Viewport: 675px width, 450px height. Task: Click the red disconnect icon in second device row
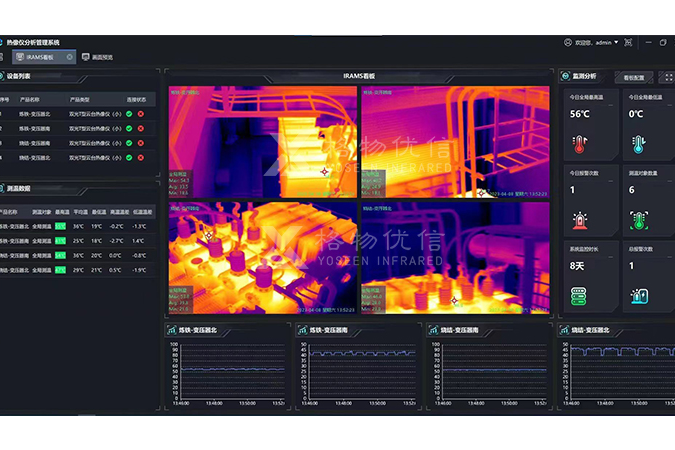coord(141,128)
